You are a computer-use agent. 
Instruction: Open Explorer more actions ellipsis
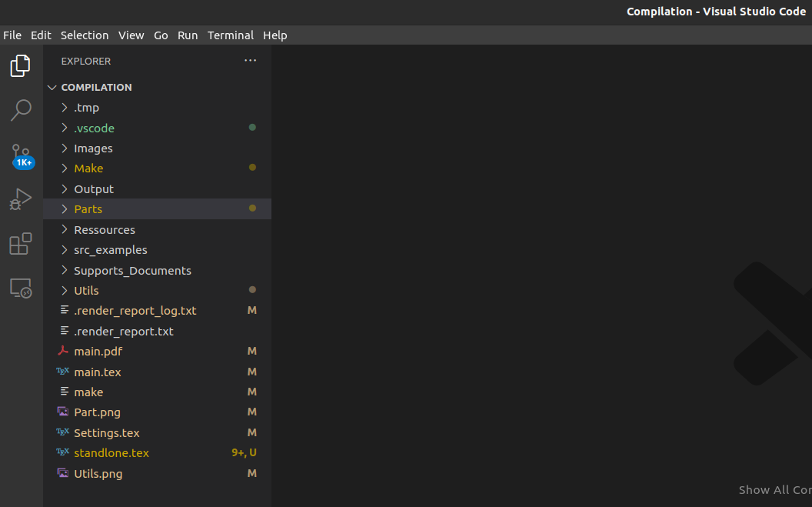coord(250,61)
